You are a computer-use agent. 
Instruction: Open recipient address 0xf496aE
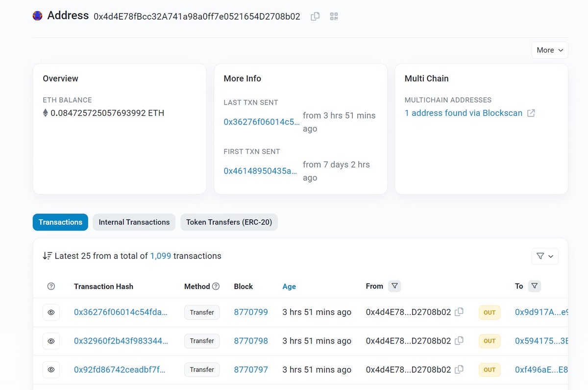[x=541, y=369]
